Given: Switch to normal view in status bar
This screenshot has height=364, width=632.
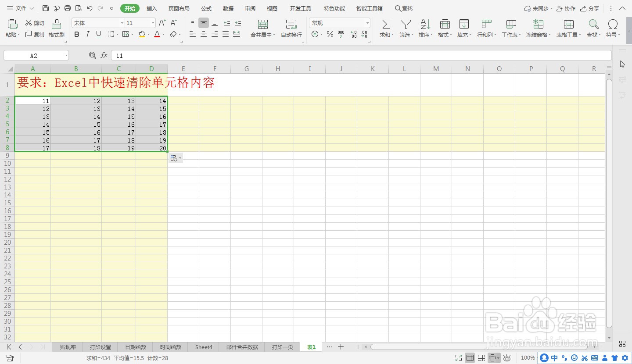Looking at the screenshot, I should pyautogui.click(x=470, y=358).
